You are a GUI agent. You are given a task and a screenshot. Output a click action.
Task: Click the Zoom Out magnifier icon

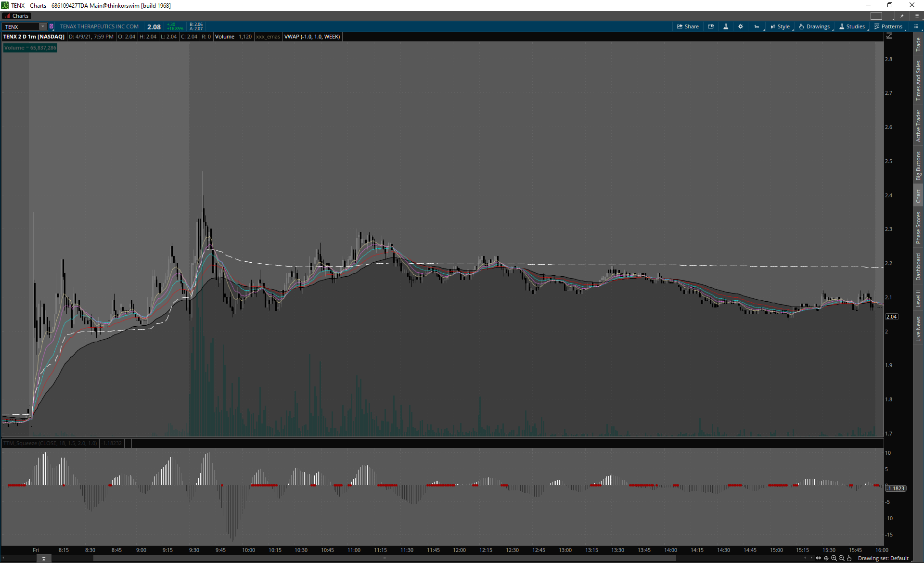click(x=842, y=558)
